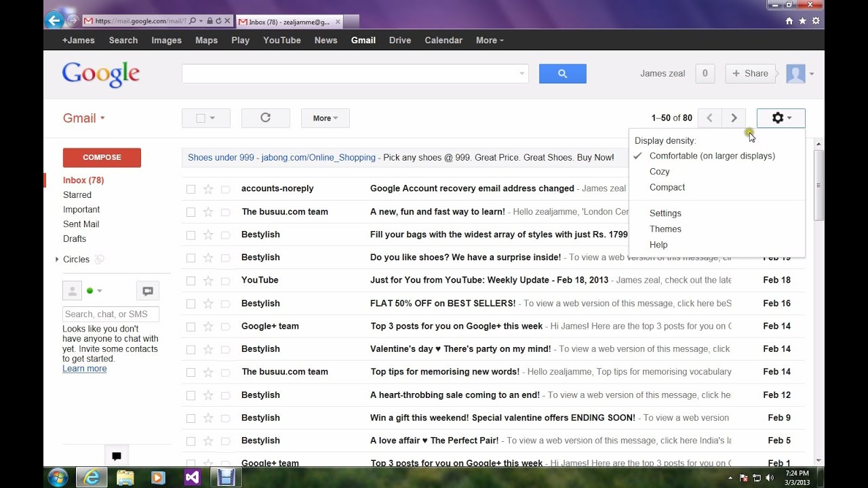The image size is (868, 488).
Task: Open the Inbox (78) folder
Action: tap(83, 180)
